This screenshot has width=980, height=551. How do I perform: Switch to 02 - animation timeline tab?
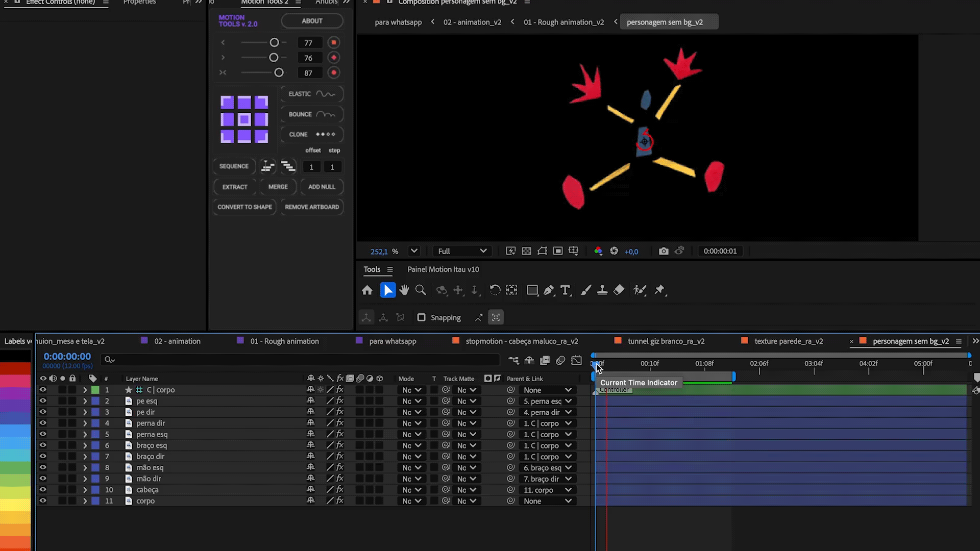click(x=177, y=341)
